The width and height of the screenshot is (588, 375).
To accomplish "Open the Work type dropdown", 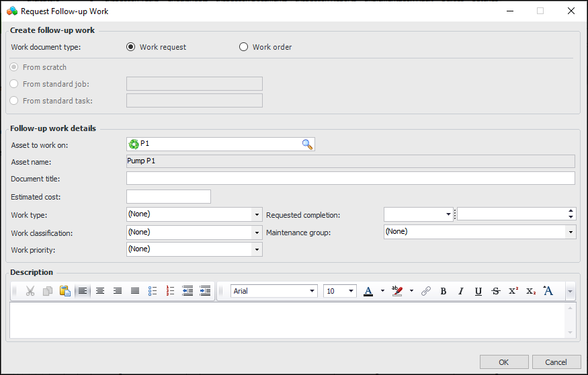I will click(257, 214).
